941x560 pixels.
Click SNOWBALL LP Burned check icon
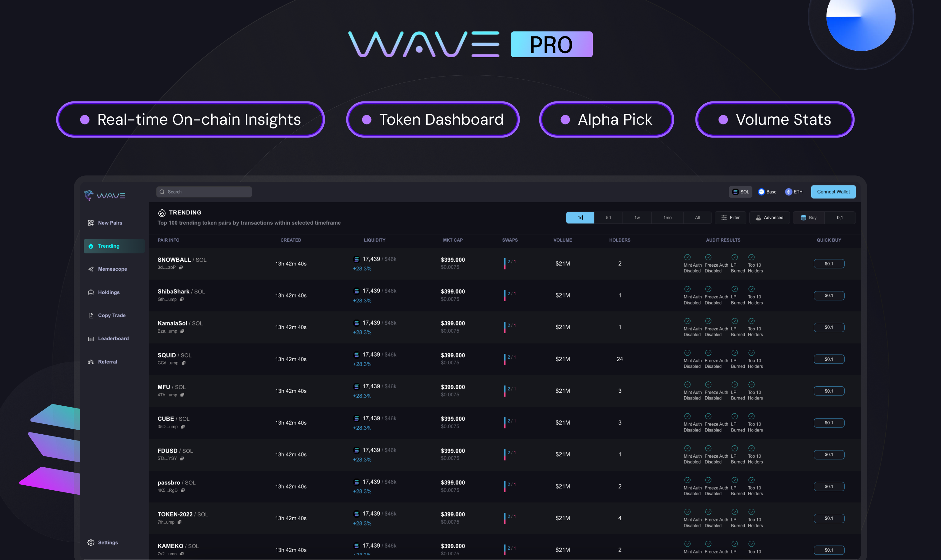(x=734, y=257)
